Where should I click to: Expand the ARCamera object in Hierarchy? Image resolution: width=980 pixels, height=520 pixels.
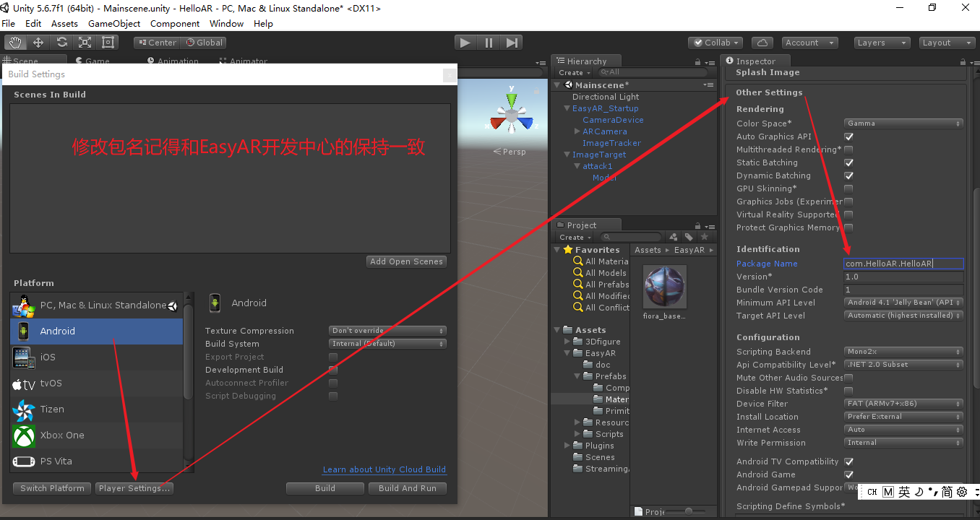pos(577,131)
